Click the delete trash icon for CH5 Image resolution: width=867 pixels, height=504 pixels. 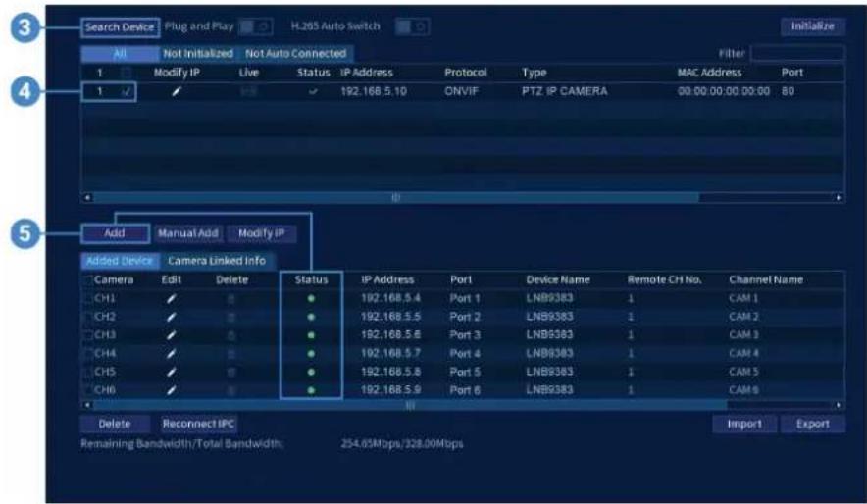coord(231,372)
